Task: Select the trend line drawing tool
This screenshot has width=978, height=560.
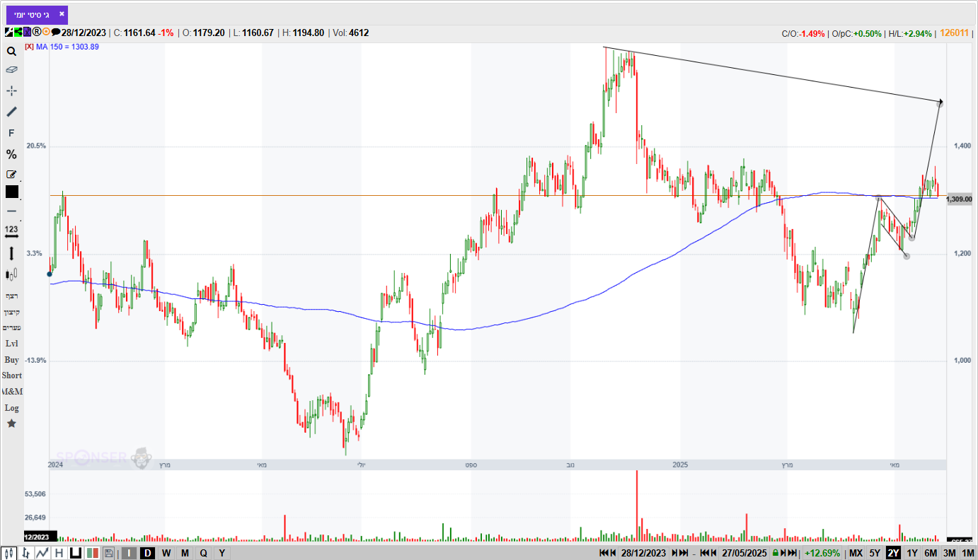Action: pyautogui.click(x=11, y=112)
